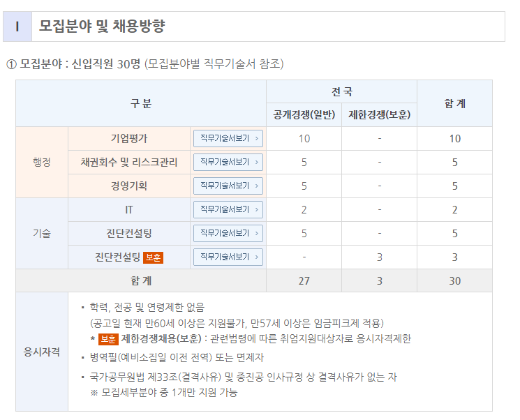Image resolution: width=520 pixels, height=420 pixels.
Task: Click the 전국 column group header
Action: [341, 91]
